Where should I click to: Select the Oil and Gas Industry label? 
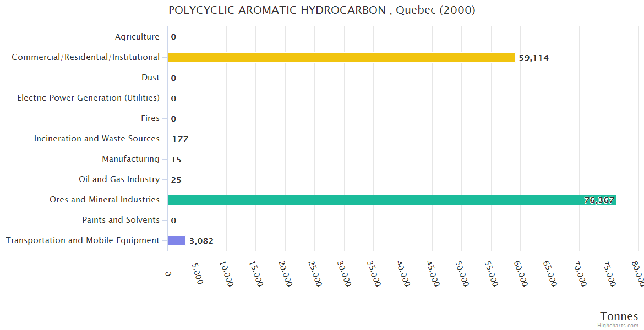point(119,179)
